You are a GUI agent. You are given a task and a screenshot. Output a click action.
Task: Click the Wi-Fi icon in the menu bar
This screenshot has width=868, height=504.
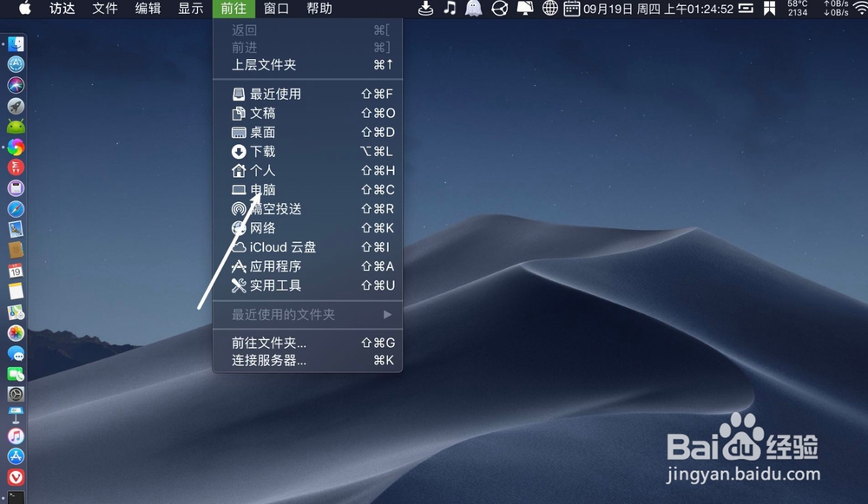pos(860,9)
